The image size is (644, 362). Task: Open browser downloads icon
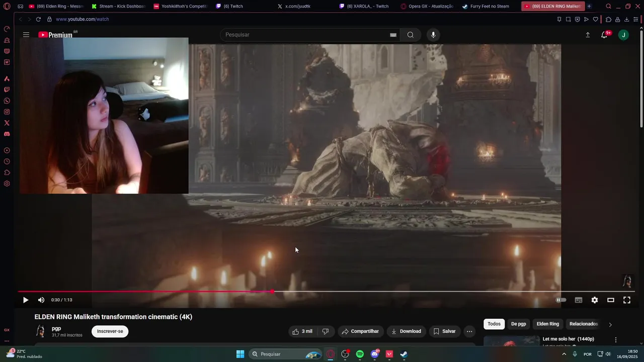(626, 19)
